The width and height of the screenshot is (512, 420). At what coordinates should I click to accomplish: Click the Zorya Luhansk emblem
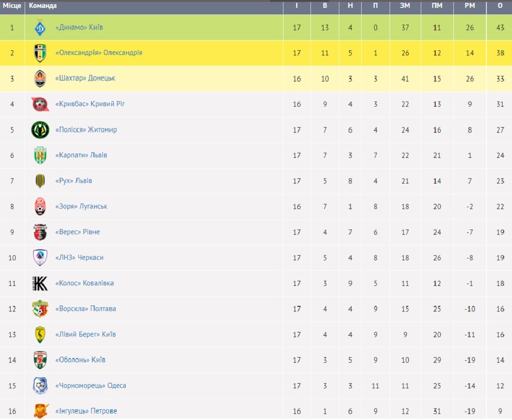pos(40,206)
